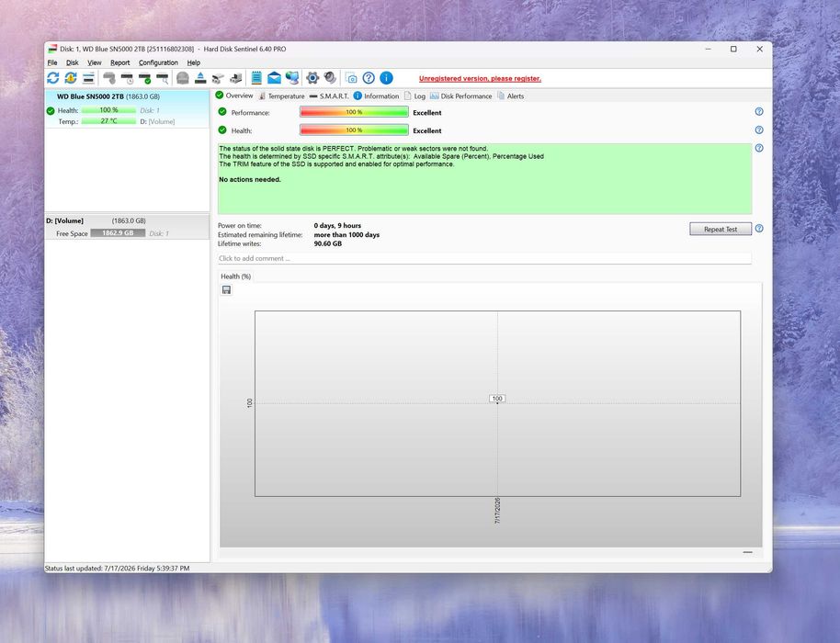Click the more than 1000 days value
Image resolution: width=840 pixels, height=643 pixels.
tap(346, 234)
